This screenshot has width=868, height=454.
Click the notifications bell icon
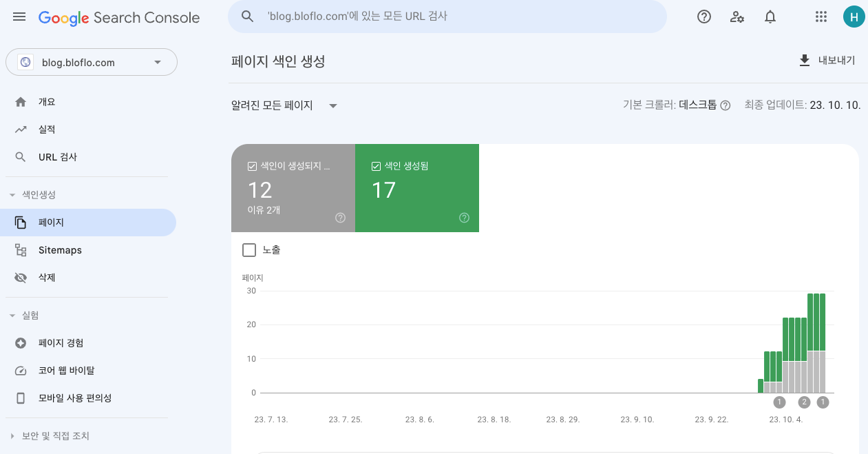(x=770, y=17)
